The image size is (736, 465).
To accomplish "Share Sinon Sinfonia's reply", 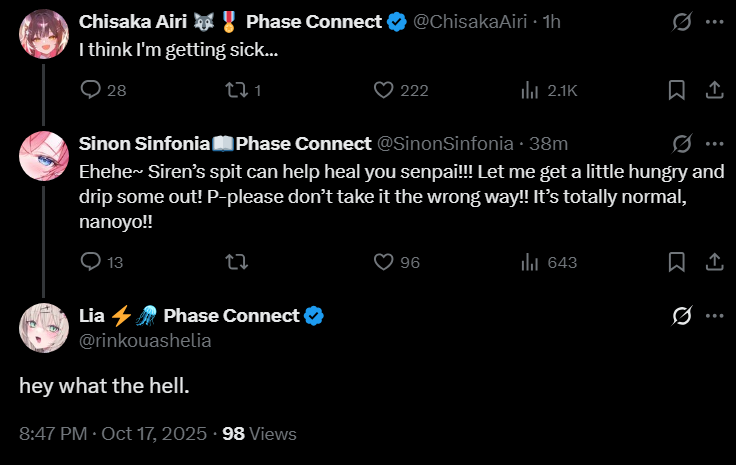I will 715,262.
